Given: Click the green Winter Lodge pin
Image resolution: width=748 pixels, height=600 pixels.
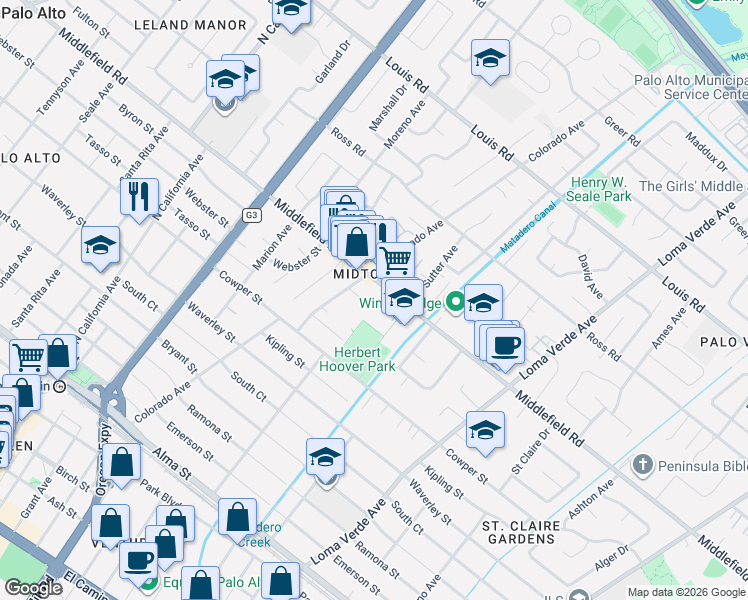Looking at the screenshot, I should point(455,302).
